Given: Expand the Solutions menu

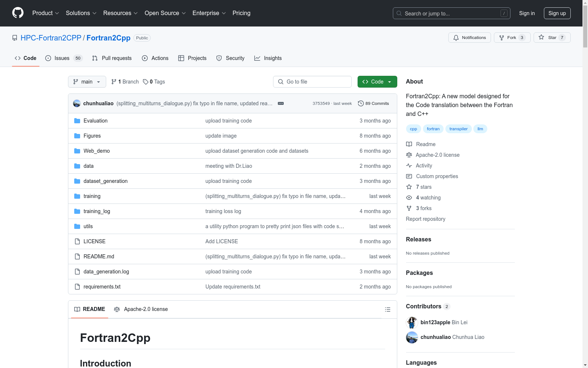Looking at the screenshot, I should [x=81, y=13].
